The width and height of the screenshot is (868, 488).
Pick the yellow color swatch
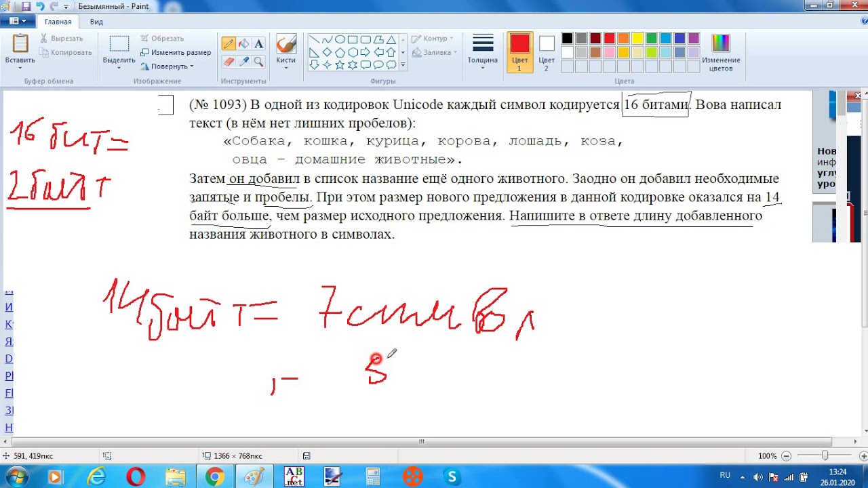[x=637, y=39]
